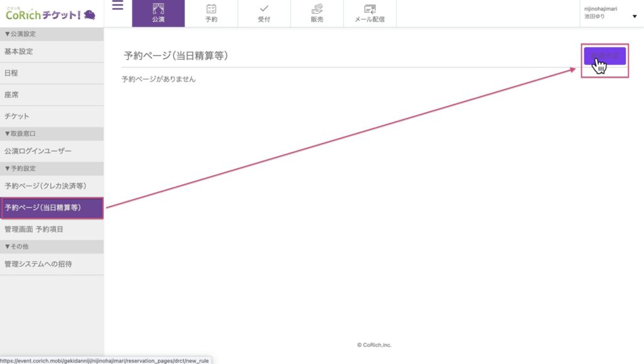Open the 受付 checkmark icon tab
Screen dimensions: 644x364
tap(264, 13)
